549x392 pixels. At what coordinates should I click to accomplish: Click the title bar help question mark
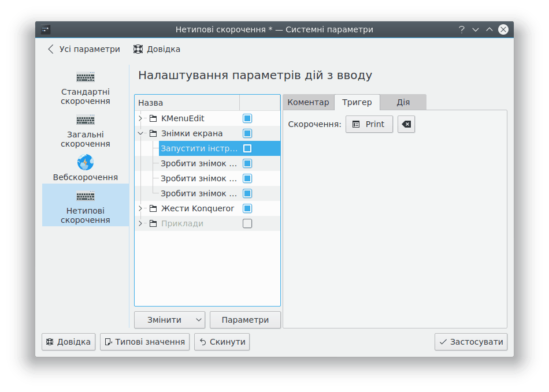click(462, 29)
